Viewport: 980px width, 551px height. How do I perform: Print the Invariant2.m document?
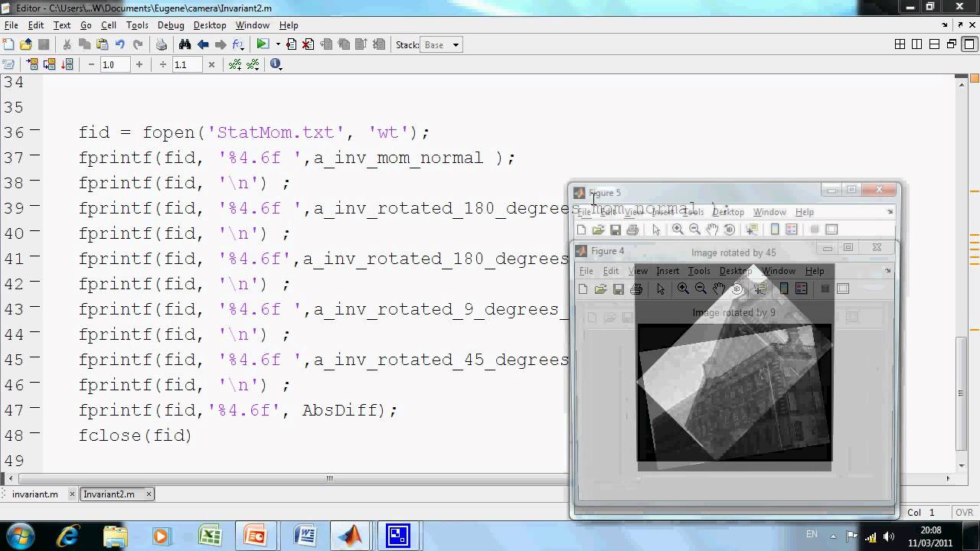click(x=162, y=44)
